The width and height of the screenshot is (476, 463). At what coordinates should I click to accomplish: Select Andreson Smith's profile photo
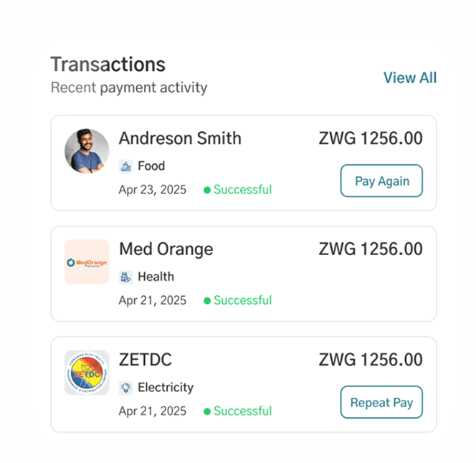coord(87,151)
